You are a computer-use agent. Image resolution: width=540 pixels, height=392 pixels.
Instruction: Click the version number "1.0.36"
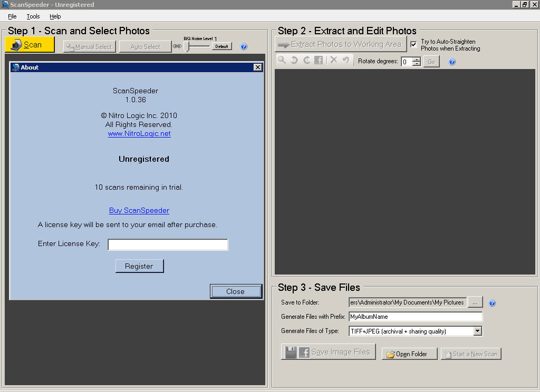[136, 100]
